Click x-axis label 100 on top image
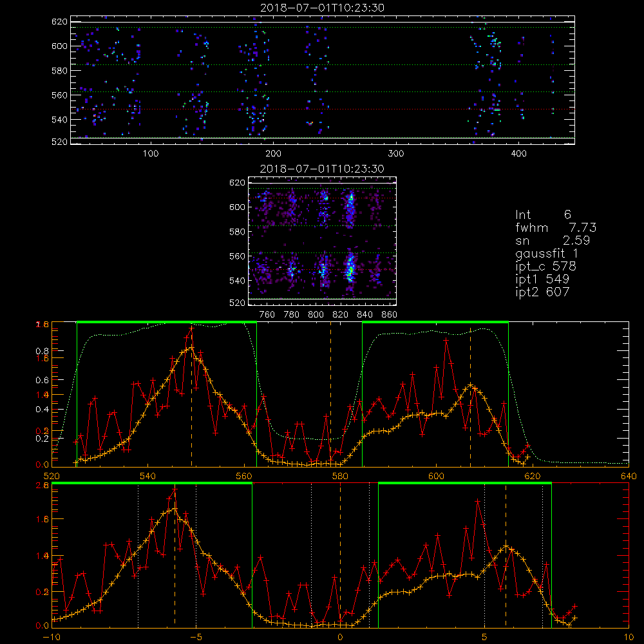 tap(151, 154)
